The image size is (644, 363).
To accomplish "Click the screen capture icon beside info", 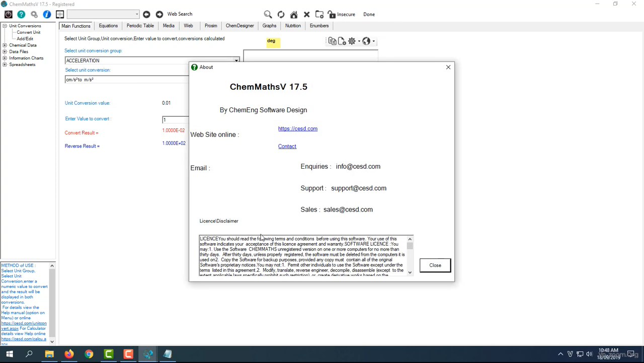I will pos(60,15).
